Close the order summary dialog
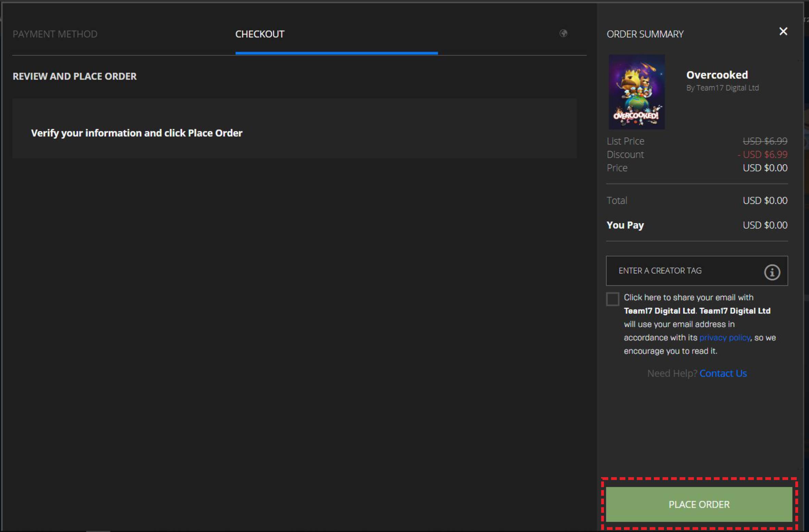The image size is (809, 532). [783, 32]
